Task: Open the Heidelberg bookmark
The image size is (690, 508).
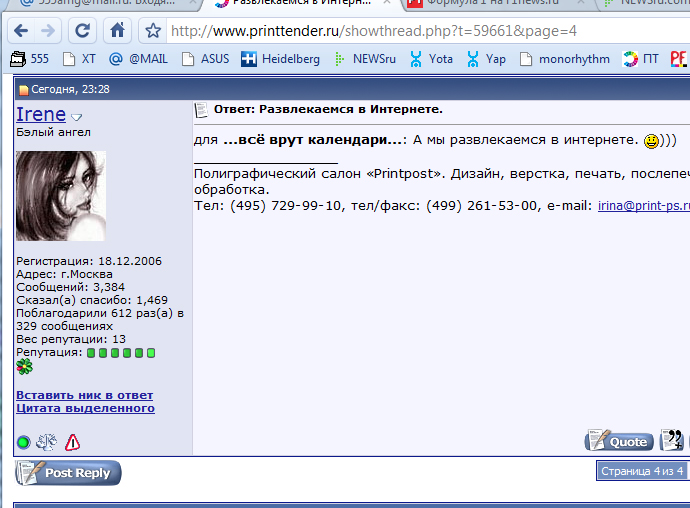Action: (x=280, y=59)
